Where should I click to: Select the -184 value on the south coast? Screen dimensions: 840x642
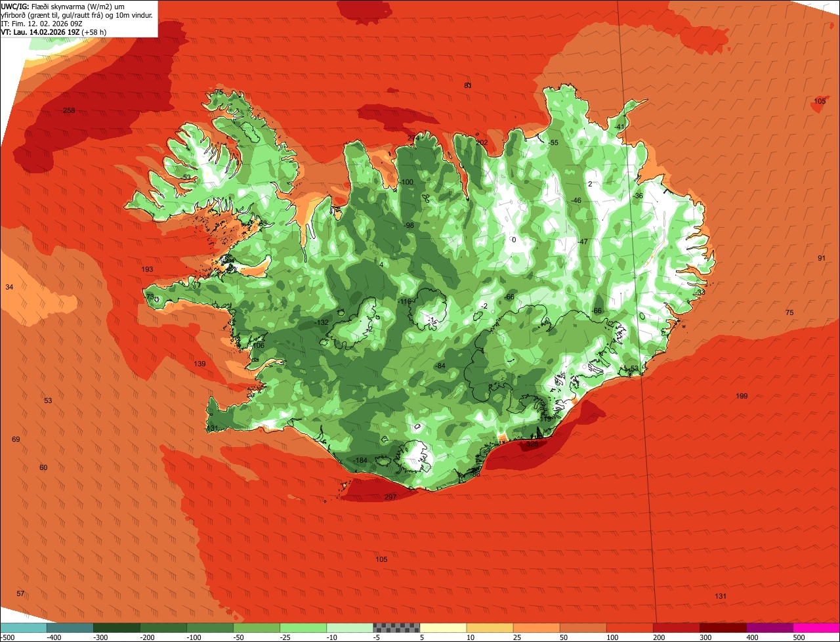point(360,460)
